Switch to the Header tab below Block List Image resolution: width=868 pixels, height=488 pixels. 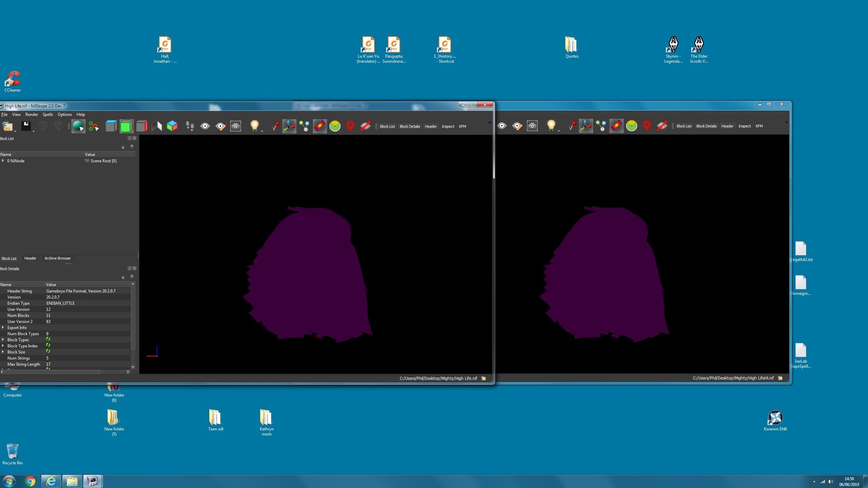[30, 258]
